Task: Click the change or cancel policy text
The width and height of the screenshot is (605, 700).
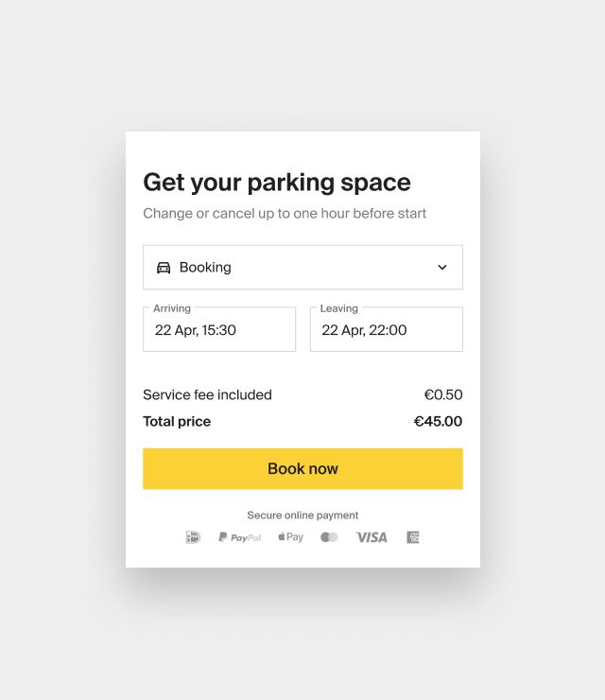Action: (285, 214)
